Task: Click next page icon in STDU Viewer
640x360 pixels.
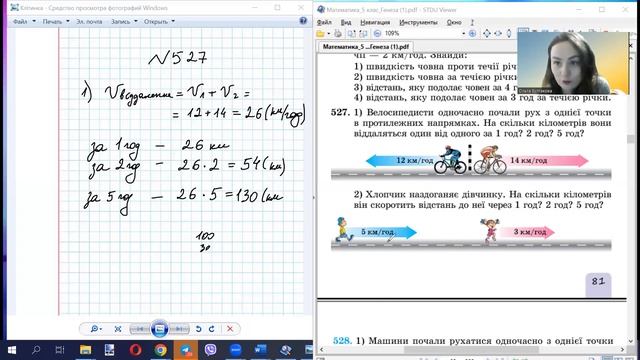Action: (363, 33)
